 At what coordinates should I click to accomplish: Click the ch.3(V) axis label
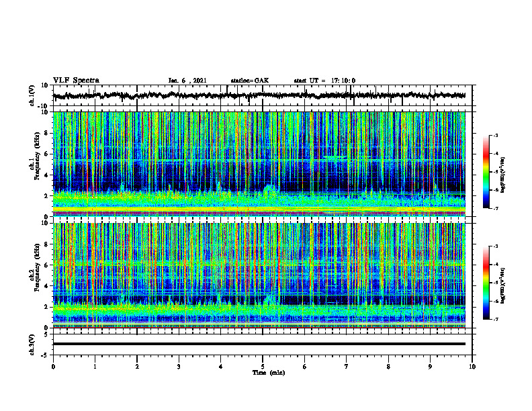point(32,345)
